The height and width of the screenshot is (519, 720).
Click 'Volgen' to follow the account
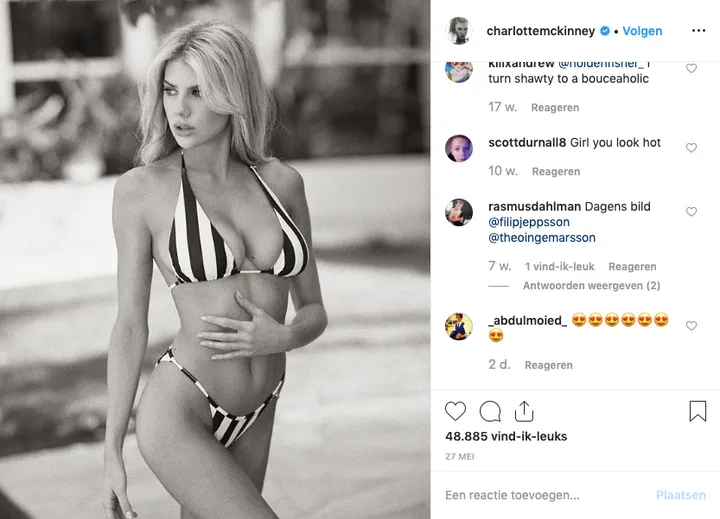click(x=642, y=31)
